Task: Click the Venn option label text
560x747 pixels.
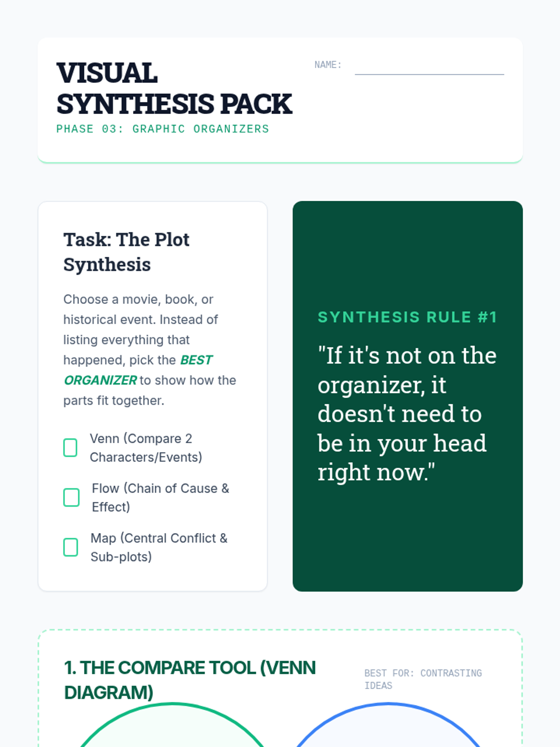Action: click(146, 448)
